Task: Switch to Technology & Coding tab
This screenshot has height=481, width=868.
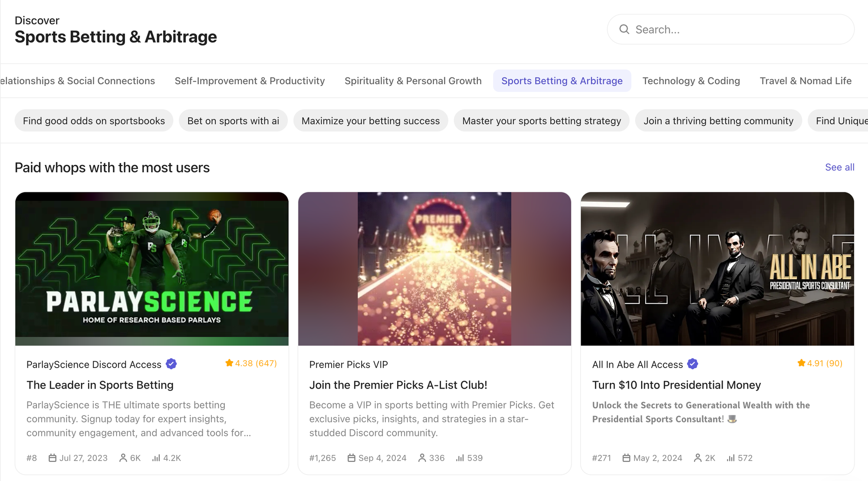Action: point(691,81)
